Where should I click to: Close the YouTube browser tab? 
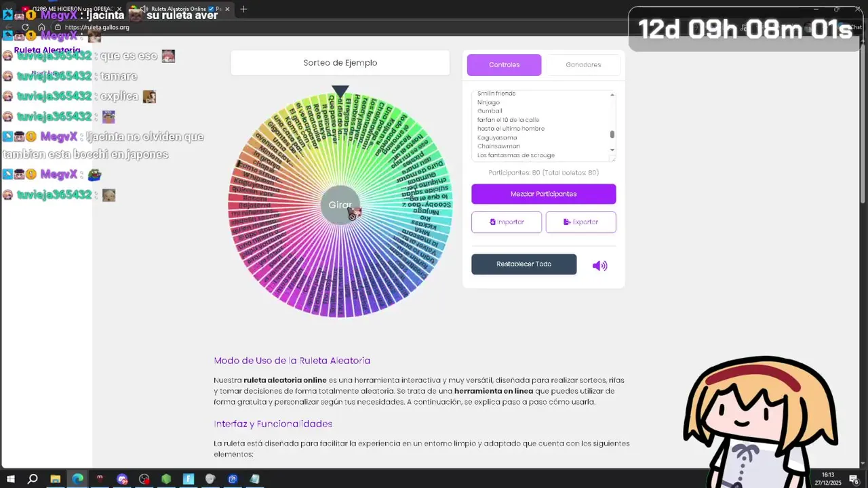[x=119, y=9]
